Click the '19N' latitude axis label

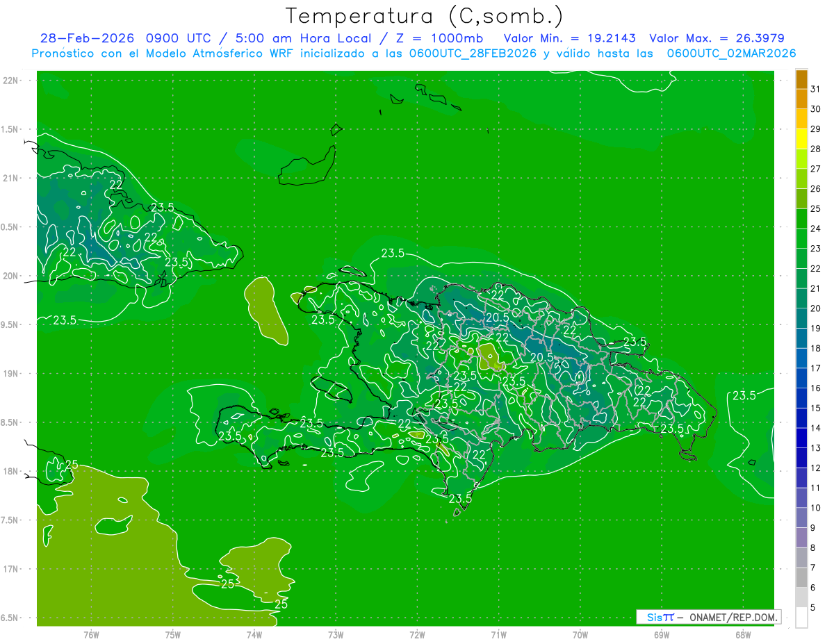10,374
